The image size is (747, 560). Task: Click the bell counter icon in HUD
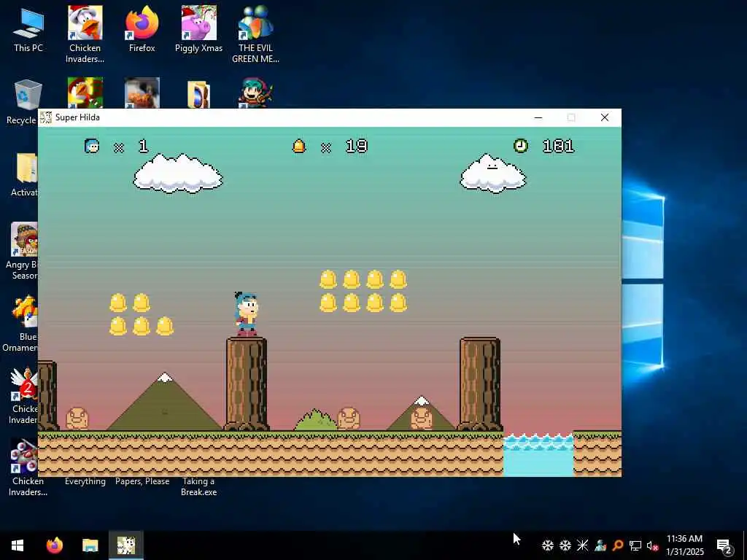click(298, 146)
